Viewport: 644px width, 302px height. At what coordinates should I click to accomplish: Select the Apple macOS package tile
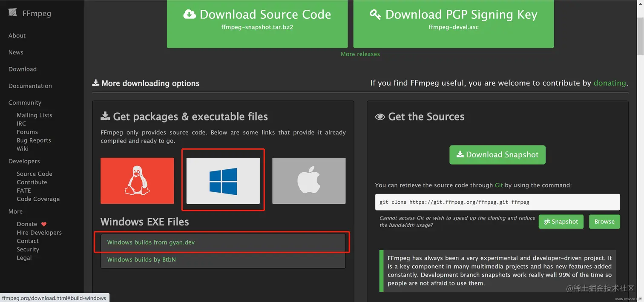(309, 181)
